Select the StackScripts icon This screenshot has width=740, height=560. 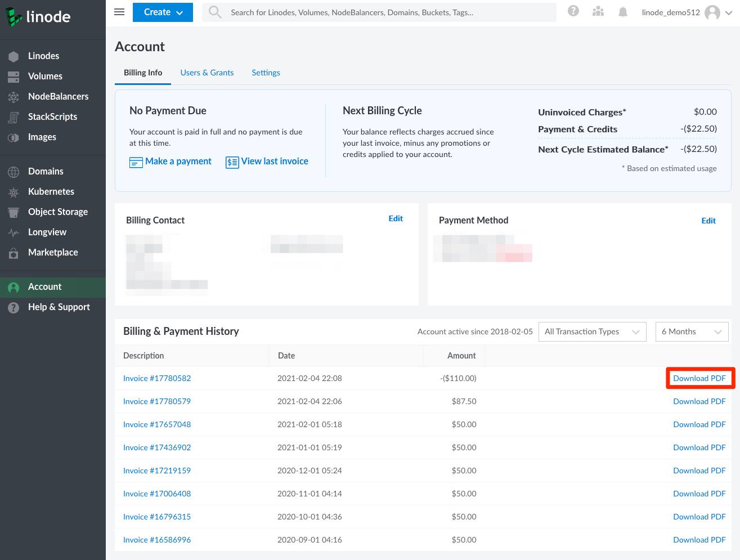tap(13, 117)
